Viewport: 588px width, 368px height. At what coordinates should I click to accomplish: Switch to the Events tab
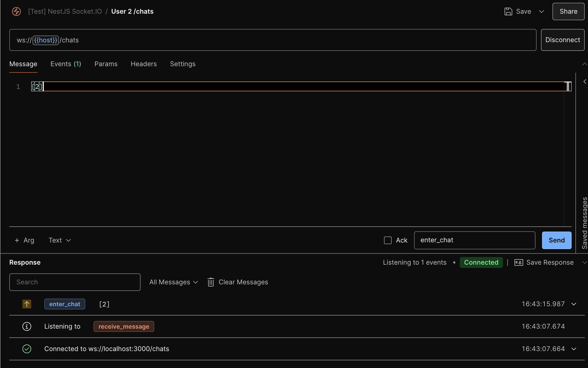[x=66, y=64]
